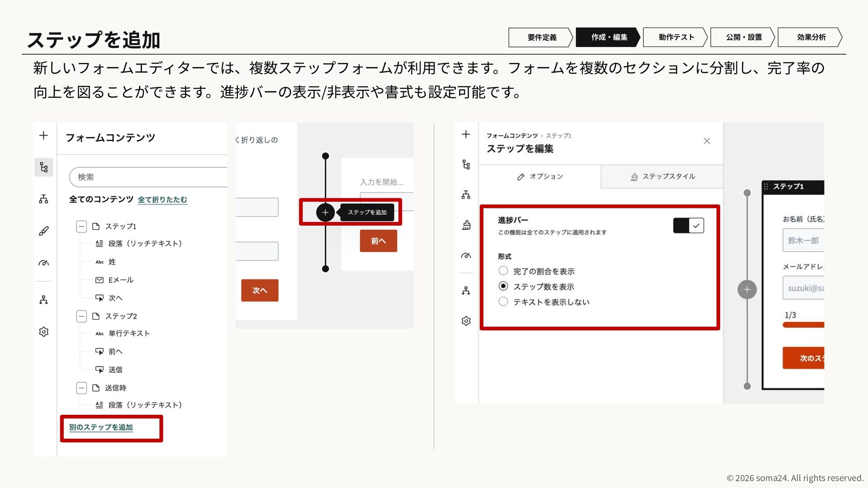This screenshot has width=868, height=488.
Task: Click the black plus ステップを追加 circle
Action: point(325,212)
